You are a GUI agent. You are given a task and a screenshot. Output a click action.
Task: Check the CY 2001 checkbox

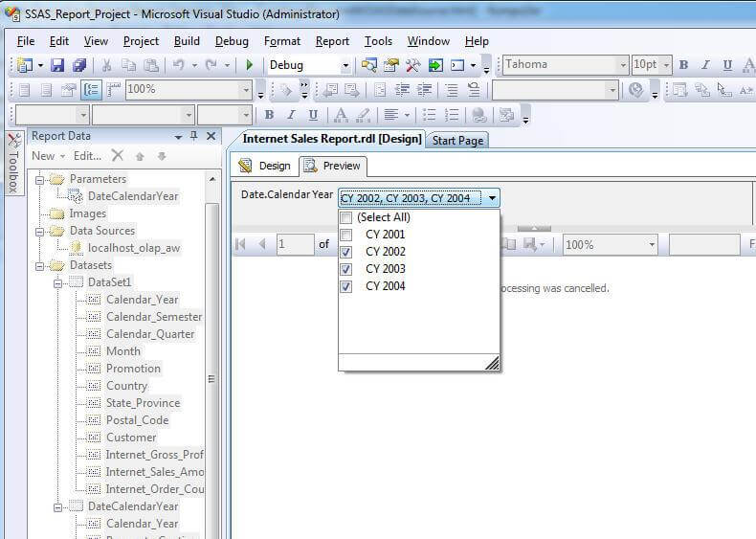(x=346, y=235)
